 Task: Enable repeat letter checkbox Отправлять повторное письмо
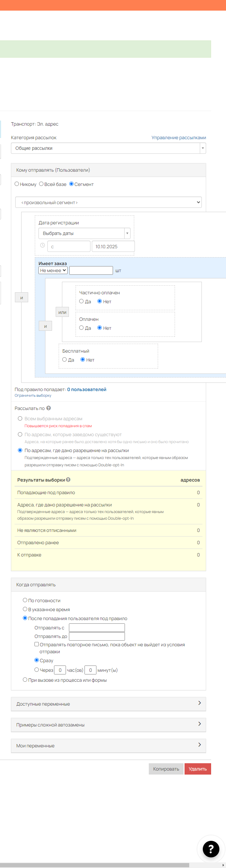tap(37, 644)
